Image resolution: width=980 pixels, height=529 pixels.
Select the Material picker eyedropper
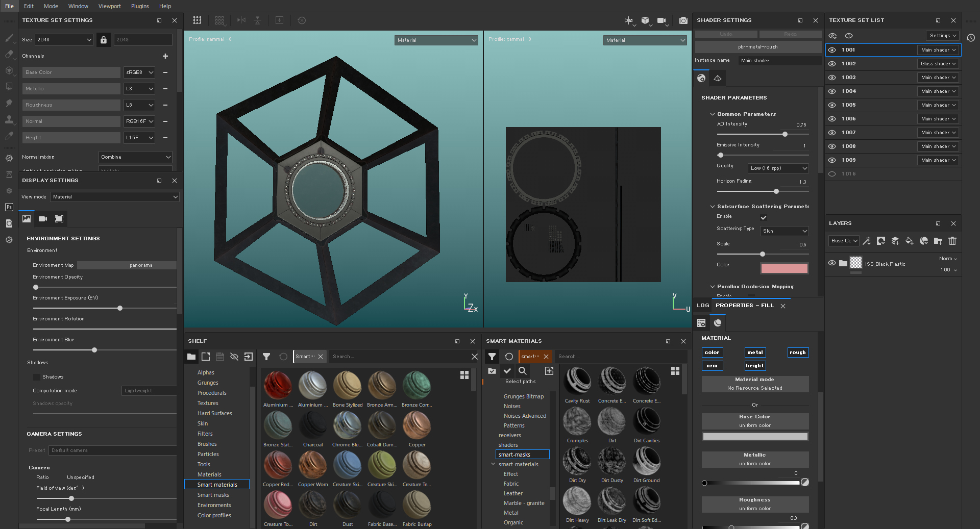tap(9, 135)
